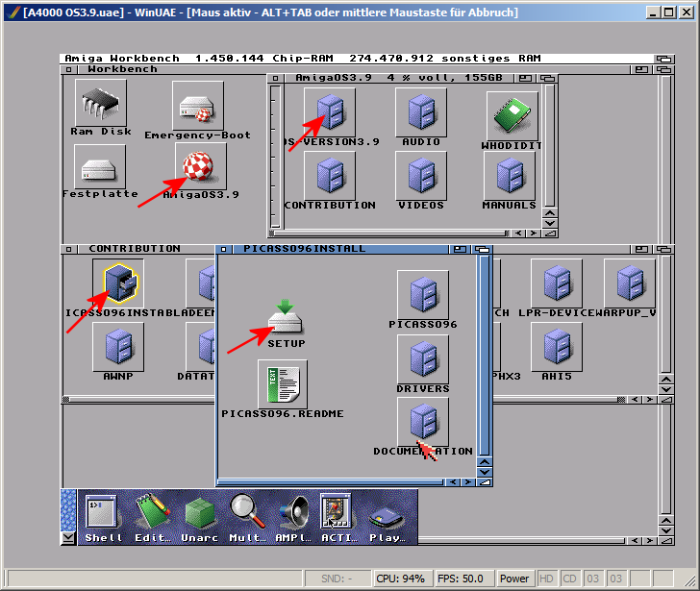Zoom the AmigaOS3.9 window gadget

pyautogui.click(x=525, y=78)
